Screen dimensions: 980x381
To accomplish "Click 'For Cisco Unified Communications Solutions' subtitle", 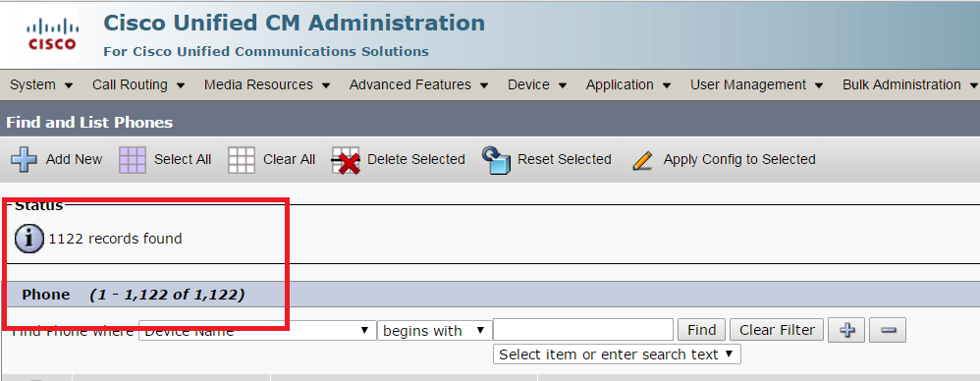I will tap(266, 52).
